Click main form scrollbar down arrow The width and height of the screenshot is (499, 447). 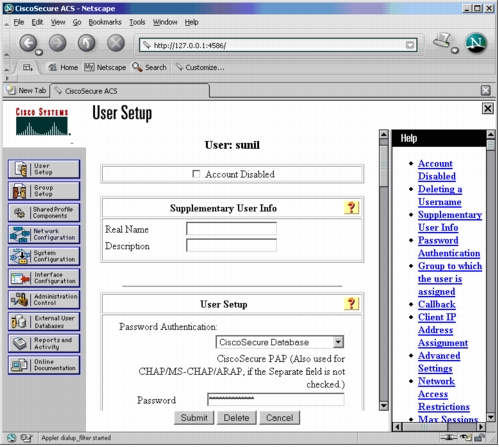coord(384,406)
